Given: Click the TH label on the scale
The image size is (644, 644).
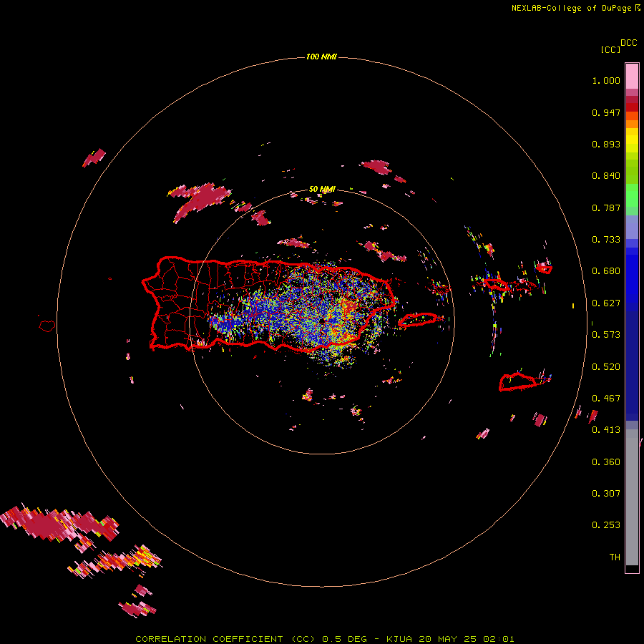Looking at the screenshot, I should click(615, 557).
